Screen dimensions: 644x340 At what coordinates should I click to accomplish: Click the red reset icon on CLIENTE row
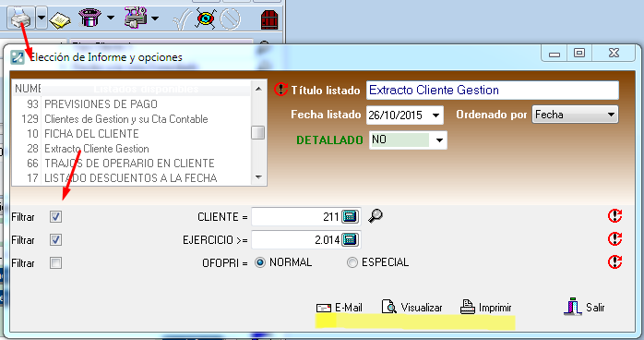click(x=614, y=216)
